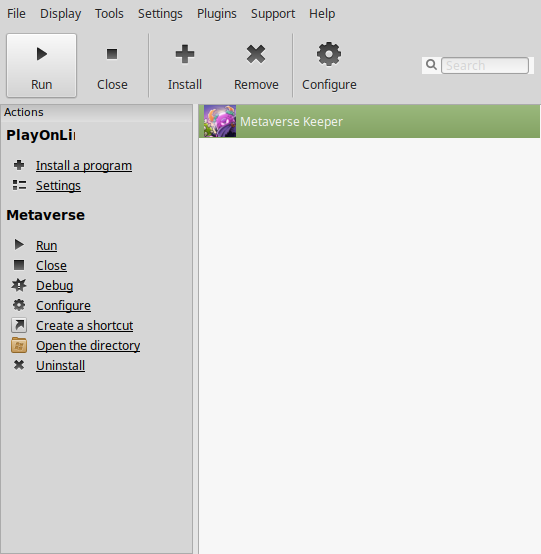The width and height of the screenshot is (541, 554).
Task: Click the list icon beside sidebar Settings
Action: (x=19, y=185)
